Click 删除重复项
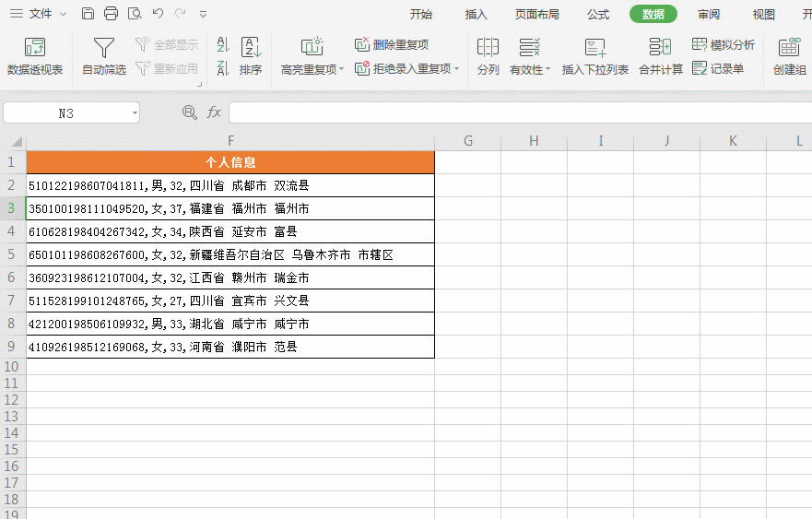 coord(392,44)
